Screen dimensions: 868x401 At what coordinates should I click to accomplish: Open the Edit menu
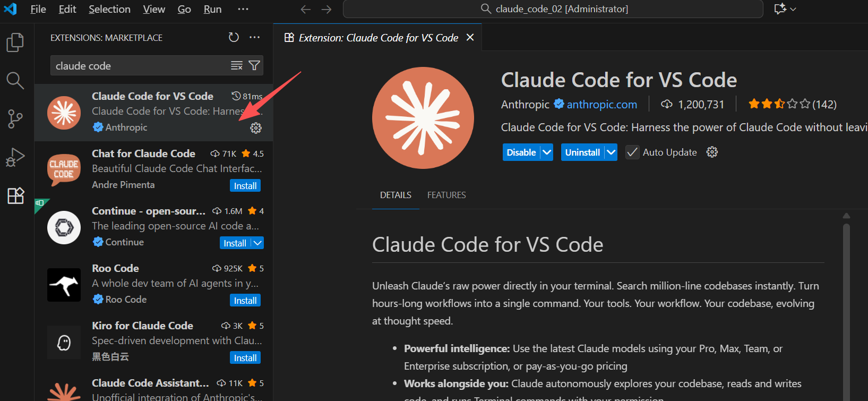(x=67, y=9)
